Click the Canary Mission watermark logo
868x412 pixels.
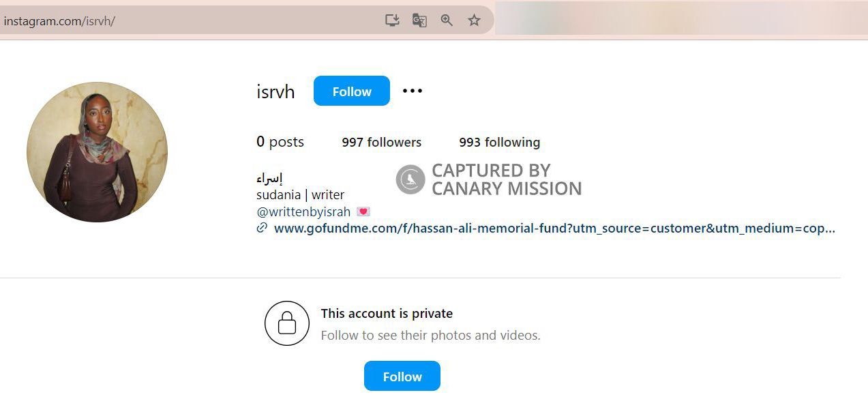point(409,179)
